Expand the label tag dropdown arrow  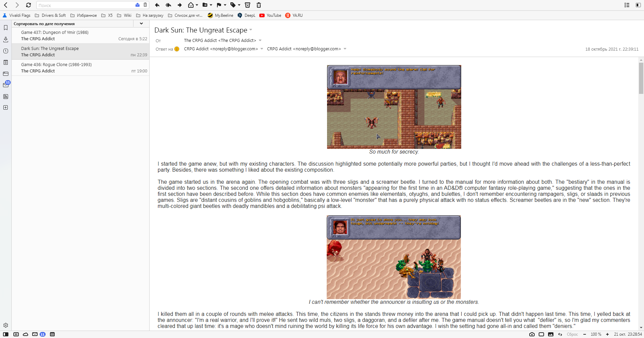pos(239,5)
